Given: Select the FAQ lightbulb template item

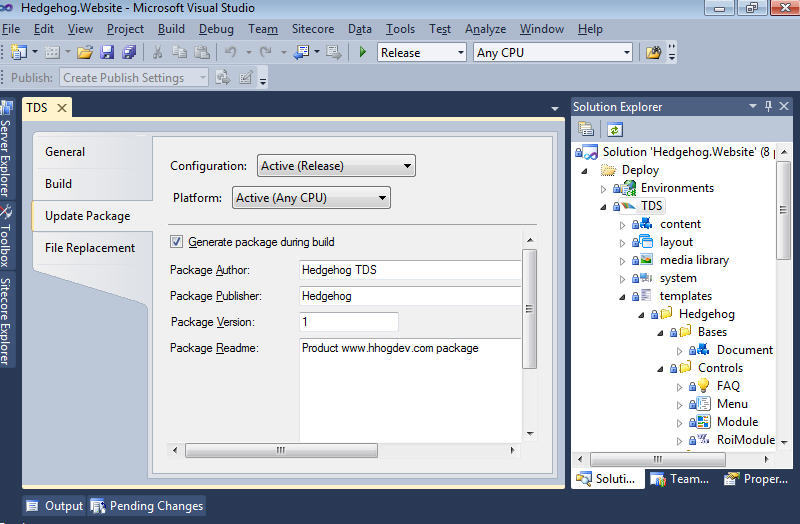Looking at the screenshot, I should pyautogui.click(x=728, y=386).
